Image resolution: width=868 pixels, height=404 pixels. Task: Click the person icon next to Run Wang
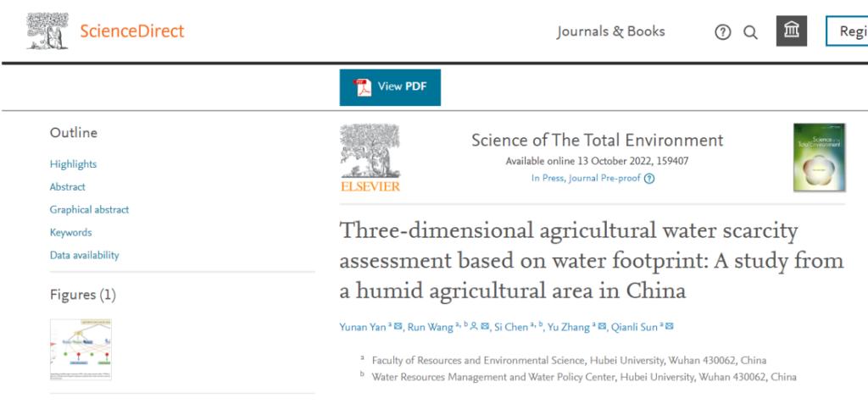[x=473, y=327]
